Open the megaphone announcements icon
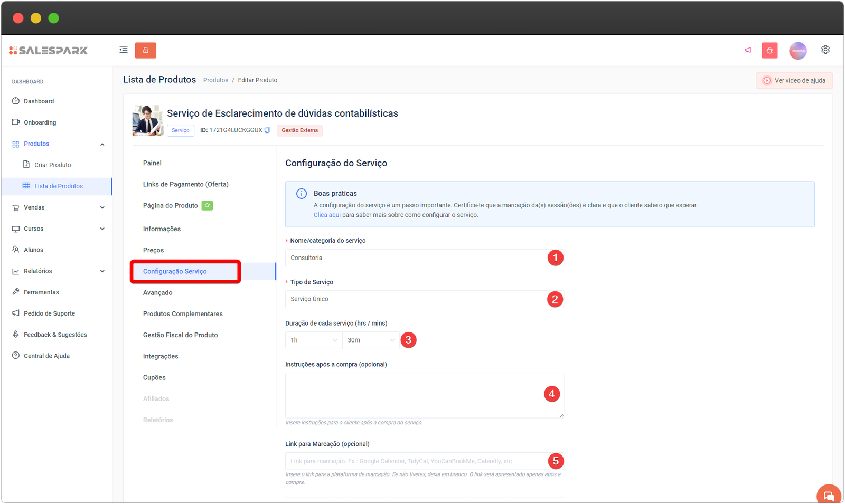The width and height of the screenshot is (845, 504). pyautogui.click(x=748, y=50)
